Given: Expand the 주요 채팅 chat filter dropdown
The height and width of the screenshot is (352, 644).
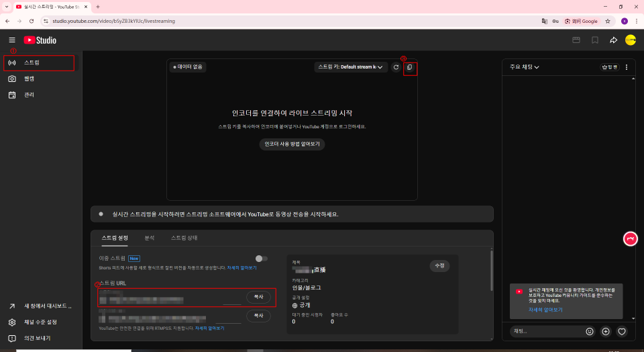Looking at the screenshot, I should (x=525, y=67).
